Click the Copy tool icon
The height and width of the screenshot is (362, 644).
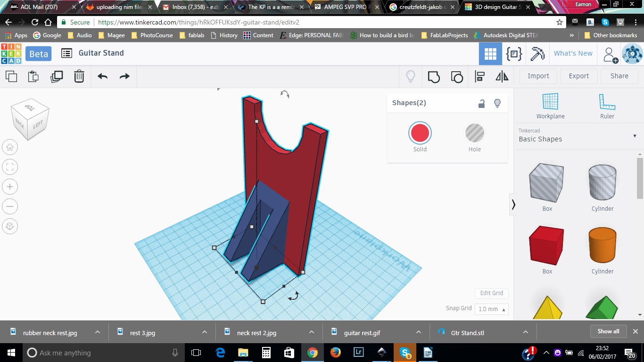[x=11, y=76]
